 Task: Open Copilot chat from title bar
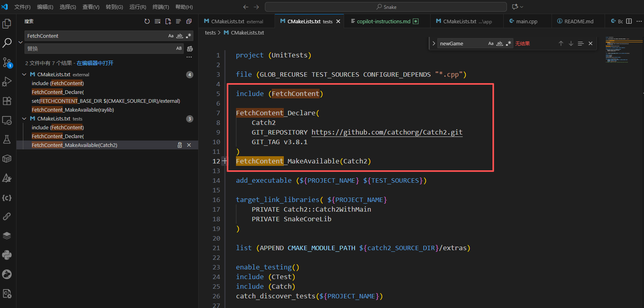(515, 7)
